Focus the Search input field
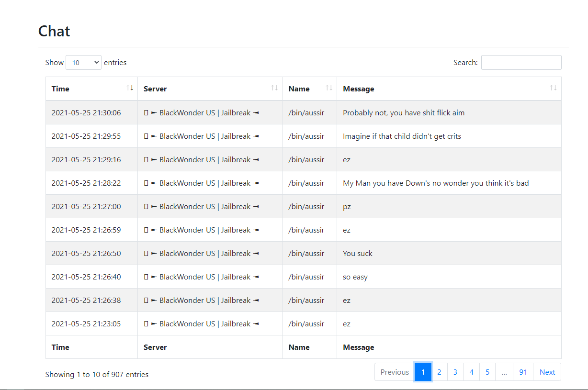Screen dimensions: 588x390 point(521,62)
